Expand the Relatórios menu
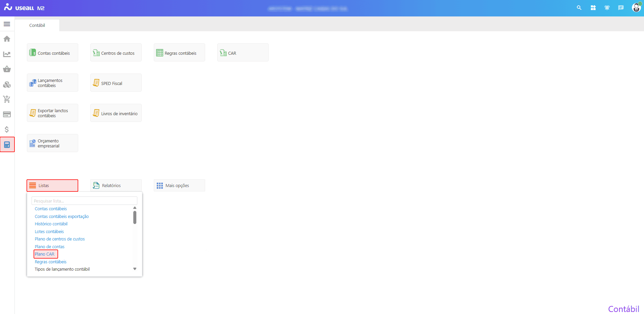The width and height of the screenshot is (644, 314). click(x=116, y=185)
